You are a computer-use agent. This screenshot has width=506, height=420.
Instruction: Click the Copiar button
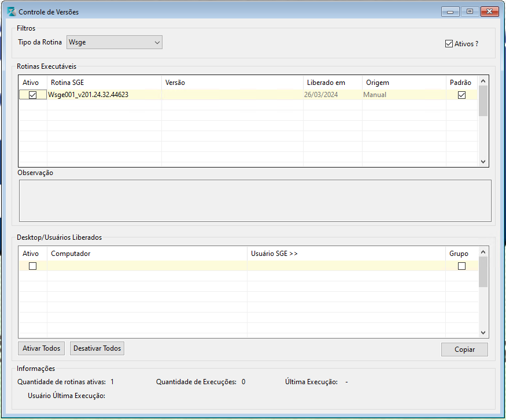(x=464, y=350)
